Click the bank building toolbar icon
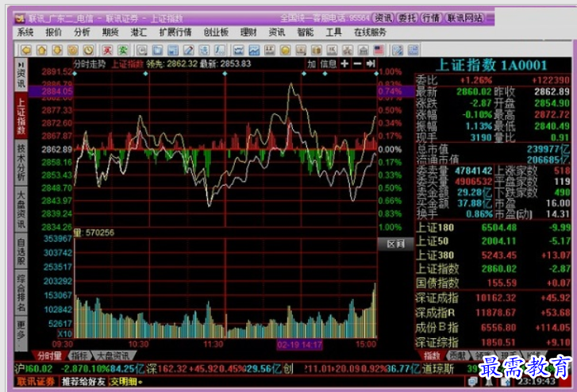577x392 pixels. coord(364,50)
